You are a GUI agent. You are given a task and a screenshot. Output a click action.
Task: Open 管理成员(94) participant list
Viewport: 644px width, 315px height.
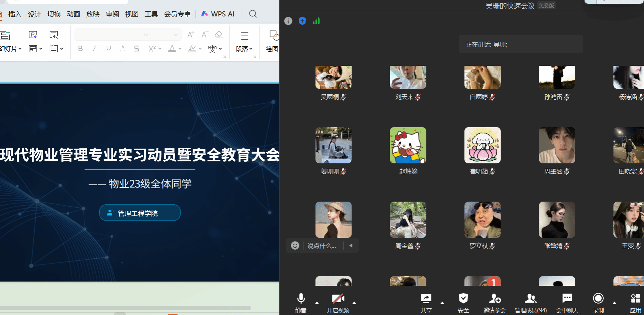click(531, 303)
